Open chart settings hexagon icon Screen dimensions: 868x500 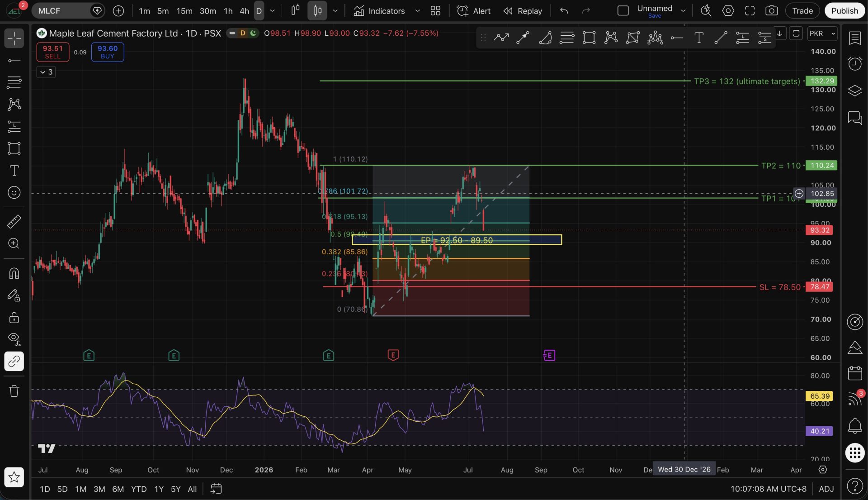tap(728, 11)
